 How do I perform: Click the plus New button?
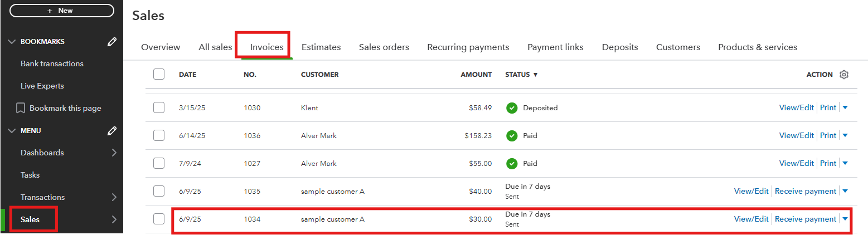(62, 11)
